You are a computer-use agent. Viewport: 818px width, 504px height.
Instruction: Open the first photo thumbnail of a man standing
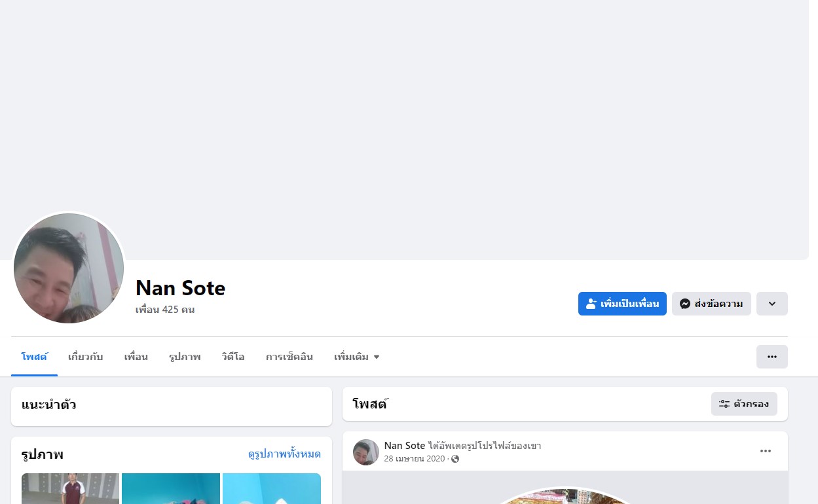70,488
